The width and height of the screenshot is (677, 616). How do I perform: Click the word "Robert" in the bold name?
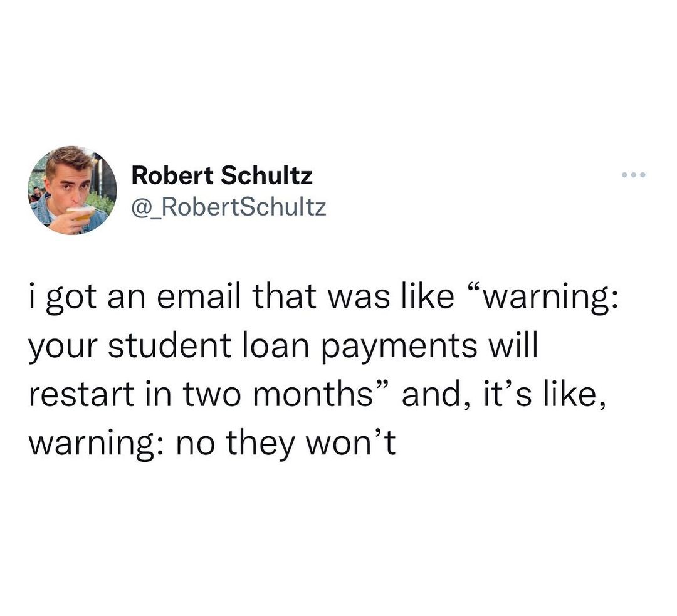pos(172,175)
